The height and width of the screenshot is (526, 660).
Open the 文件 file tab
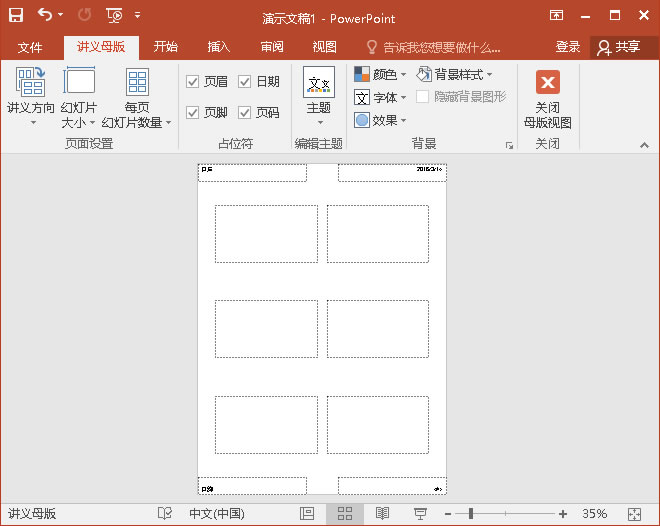coord(30,47)
